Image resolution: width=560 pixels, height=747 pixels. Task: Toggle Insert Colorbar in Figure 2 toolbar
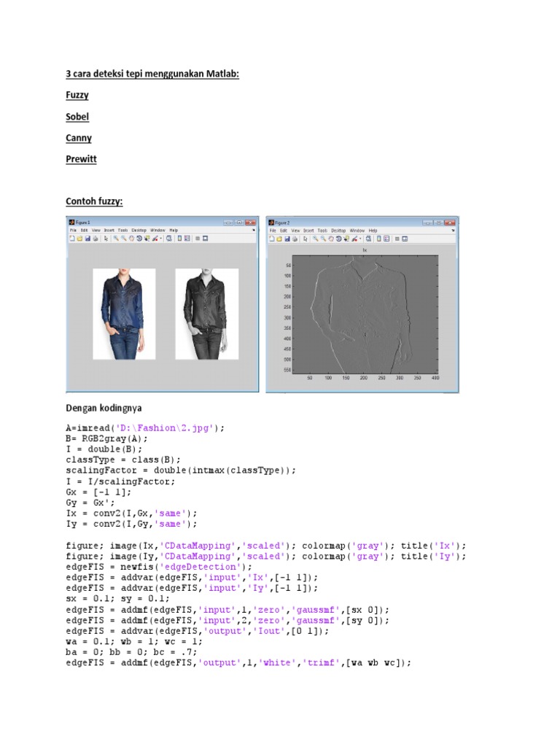[378, 239]
